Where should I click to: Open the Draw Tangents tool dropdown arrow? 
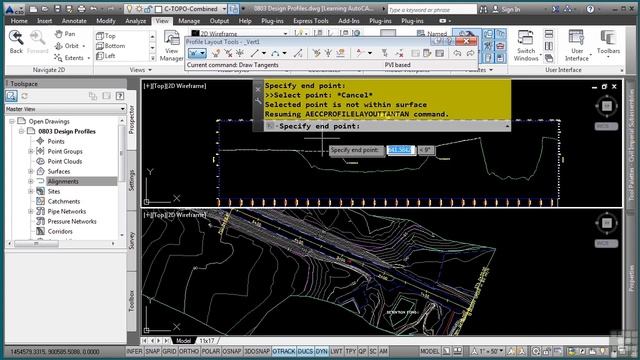pos(202,53)
